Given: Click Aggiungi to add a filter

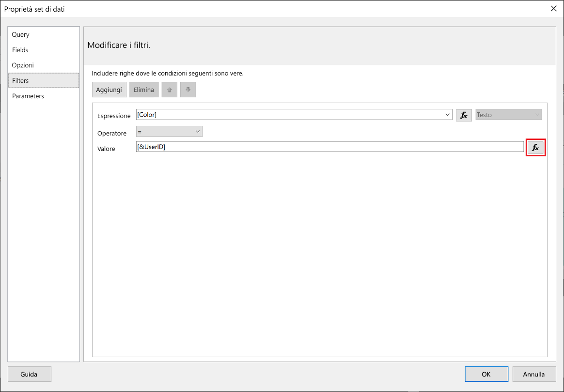Looking at the screenshot, I should point(109,90).
